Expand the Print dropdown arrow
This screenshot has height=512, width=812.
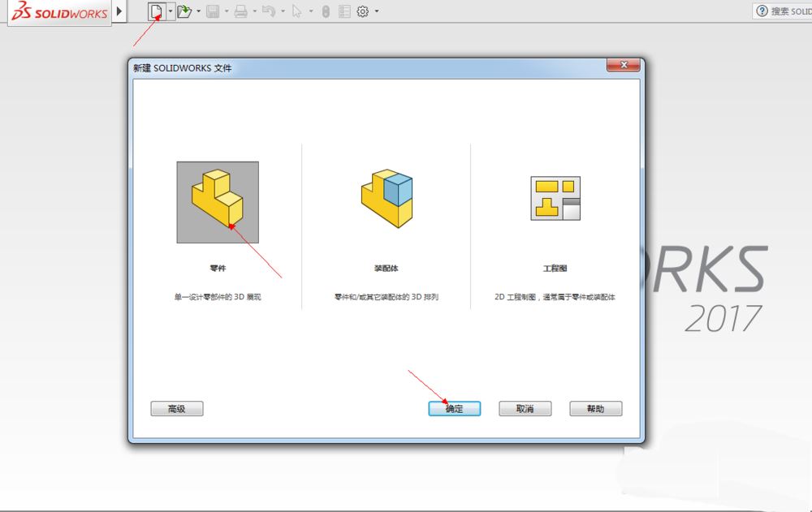[255, 11]
